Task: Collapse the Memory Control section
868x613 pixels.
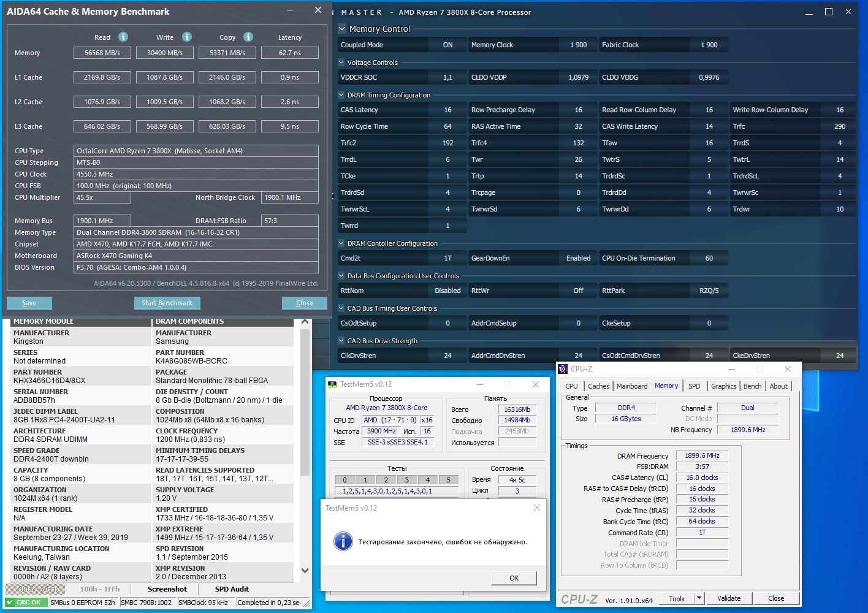Action: [x=342, y=28]
